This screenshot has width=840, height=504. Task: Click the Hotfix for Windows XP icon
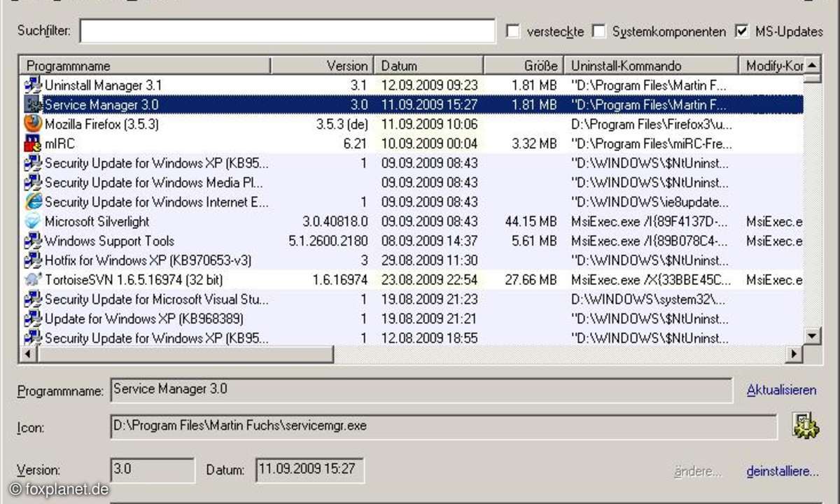[33, 260]
